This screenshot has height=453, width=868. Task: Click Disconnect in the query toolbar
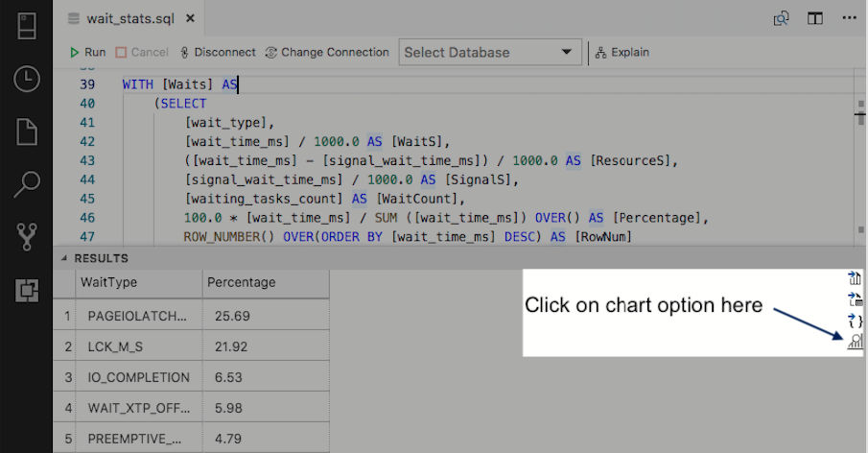pyautogui.click(x=218, y=53)
